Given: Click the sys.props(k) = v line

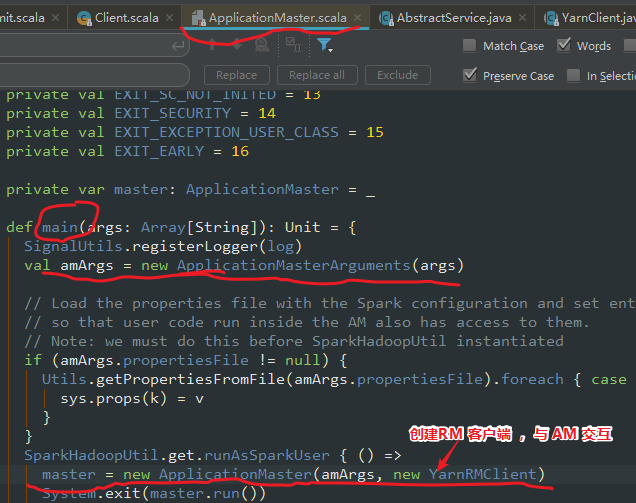Looking at the screenshot, I should pyautogui.click(x=132, y=399).
